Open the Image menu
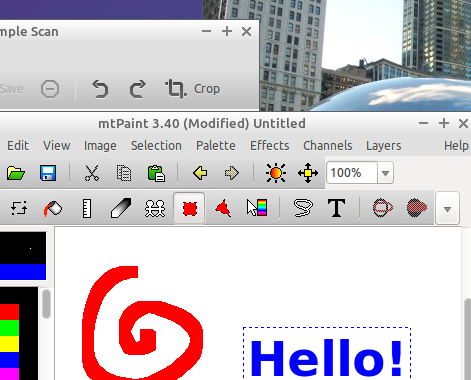Viewport: 471px width, 380px height. pyautogui.click(x=100, y=146)
